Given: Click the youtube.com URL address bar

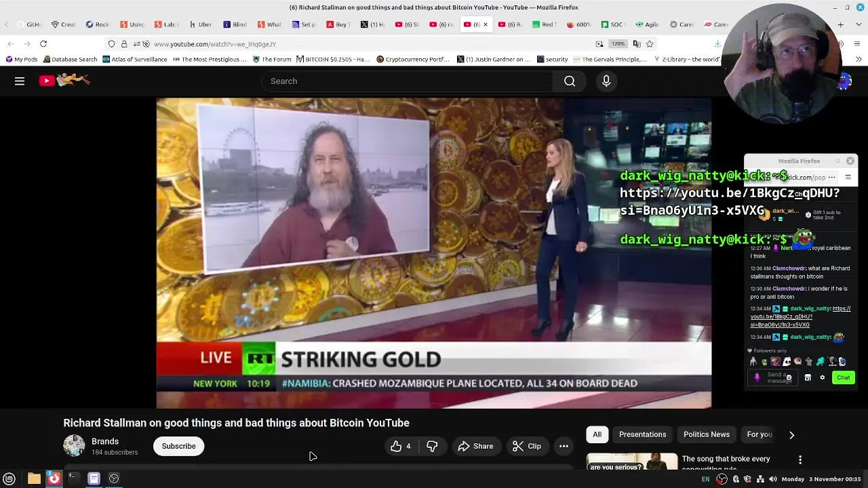Looking at the screenshot, I should coord(366,44).
